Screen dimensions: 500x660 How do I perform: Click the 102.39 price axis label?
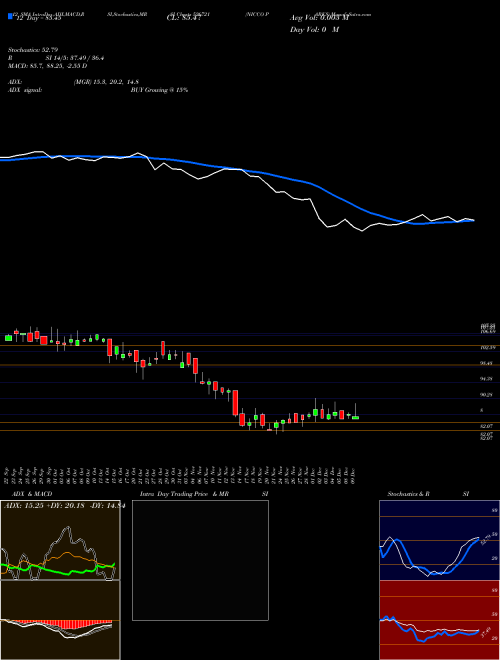pos(487,348)
